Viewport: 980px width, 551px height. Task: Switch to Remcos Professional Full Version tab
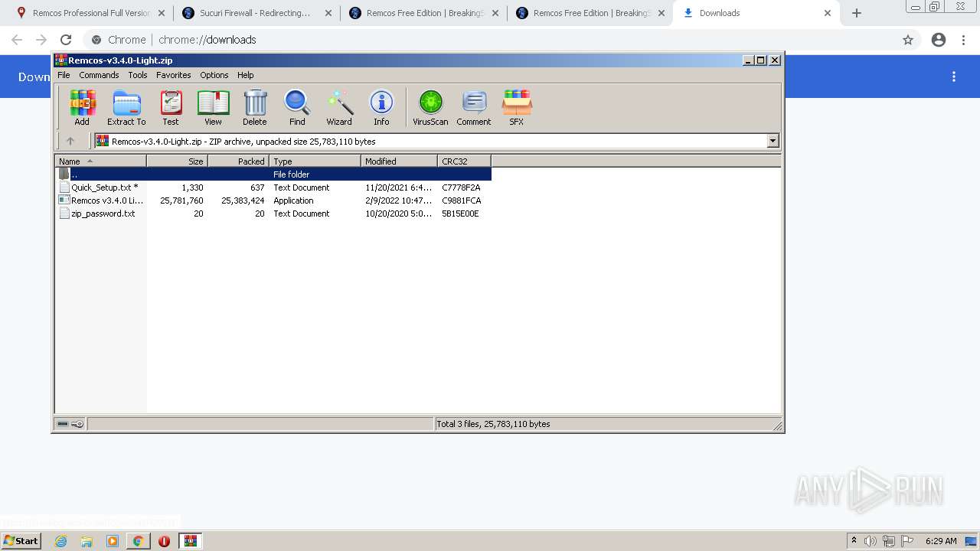[x=90, y=13]
